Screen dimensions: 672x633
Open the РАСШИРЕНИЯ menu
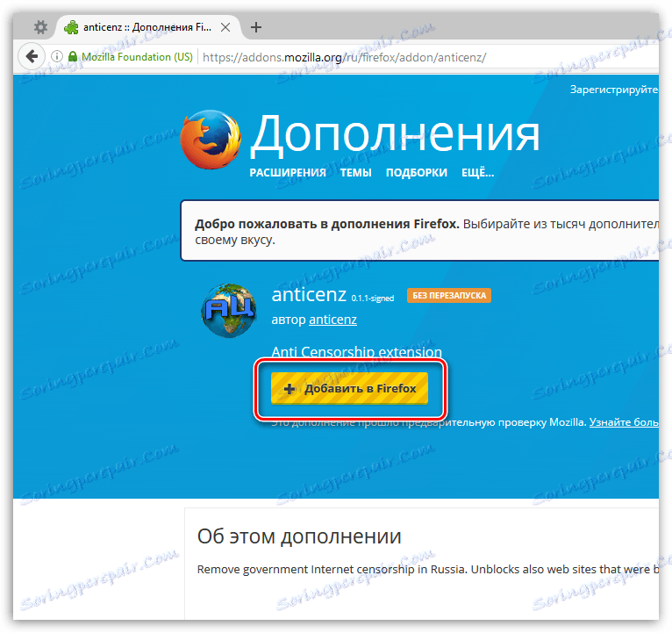288,173
